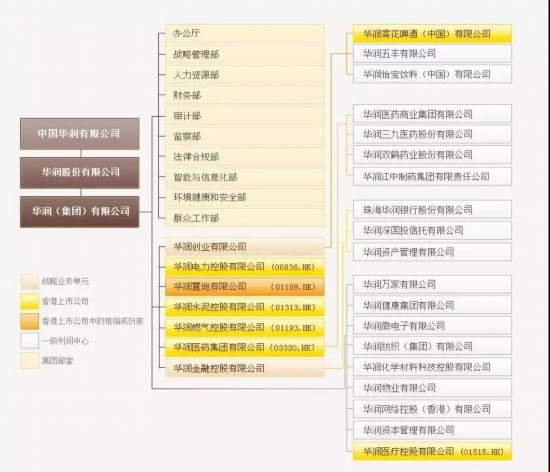Select the 华润股份有限公司 box
Viewport: 550px width, 472px height.
[80, 173]
